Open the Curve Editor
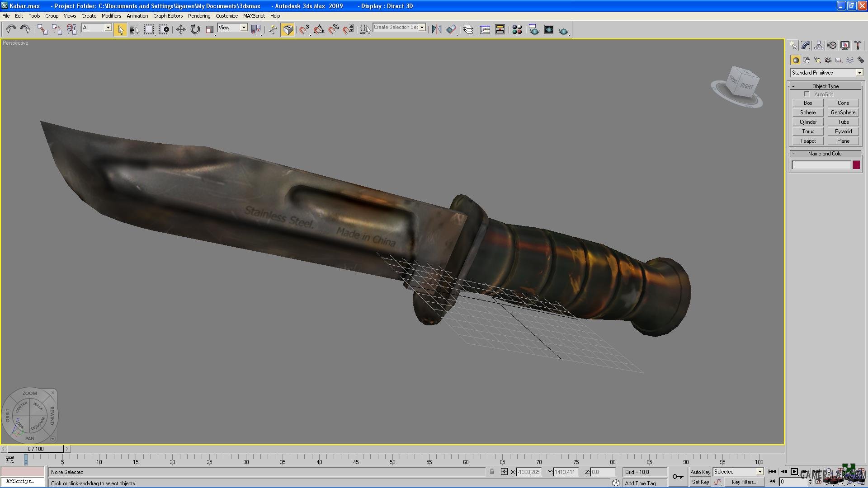This screenshot has width=868, height=488. point(485,29)
